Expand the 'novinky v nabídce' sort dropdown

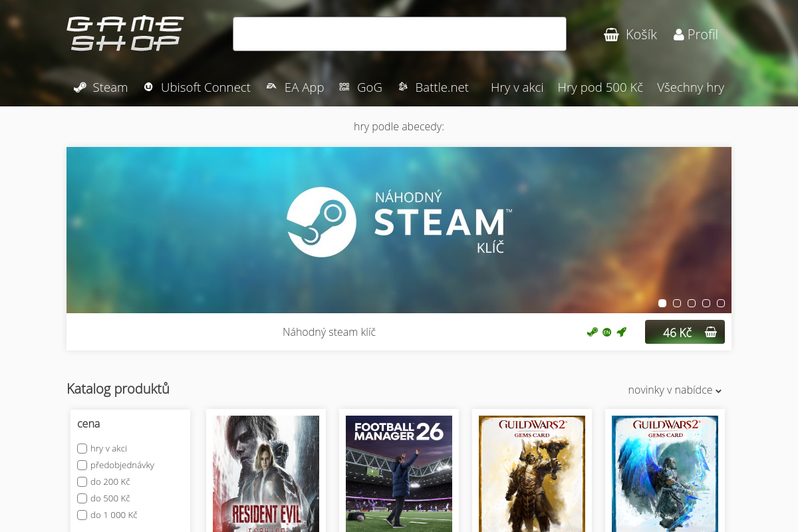coord(674,390)
